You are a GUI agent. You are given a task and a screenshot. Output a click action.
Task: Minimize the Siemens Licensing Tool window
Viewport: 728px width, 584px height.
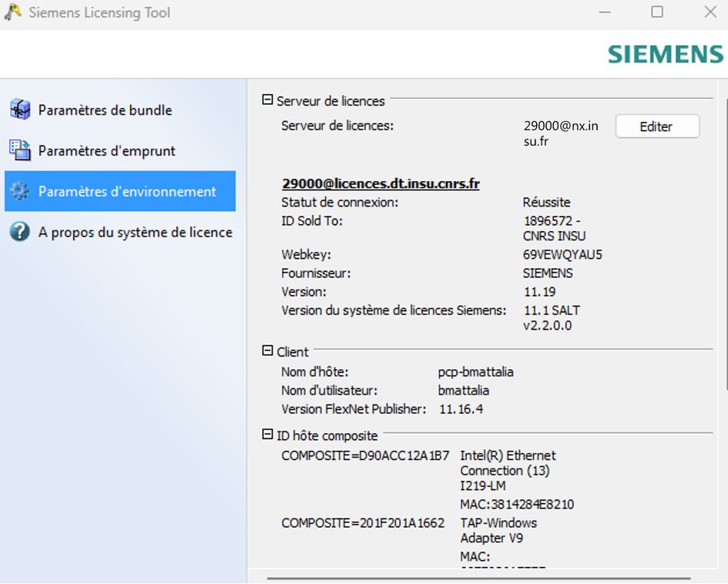pyautogui.click(x=605, y=12)
